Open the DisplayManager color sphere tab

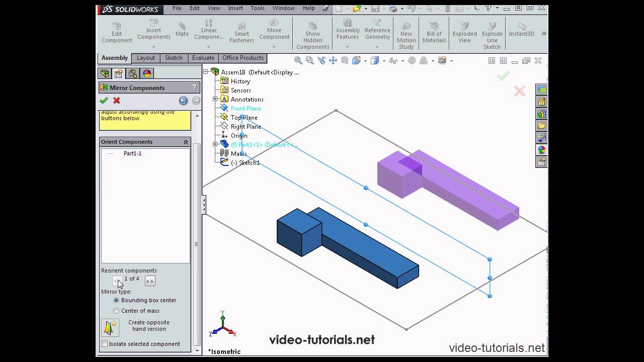click(x=147, y=73)
